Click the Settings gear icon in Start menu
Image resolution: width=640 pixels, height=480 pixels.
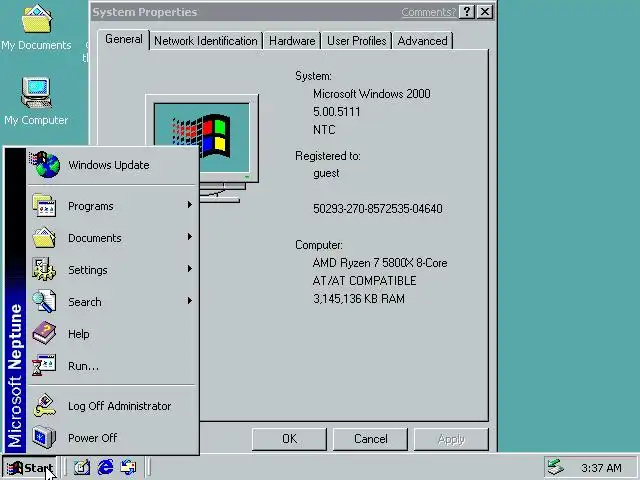coord(44,269)
